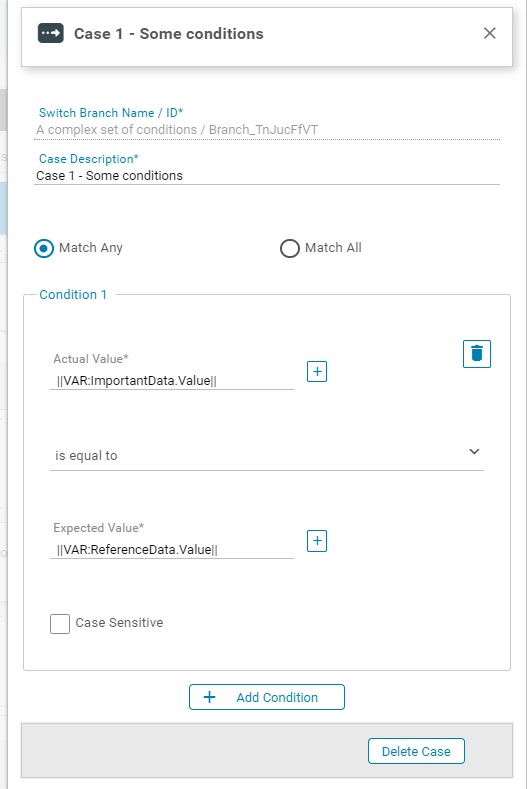
Task: Insert variable into Actual Value via plus icon
Action: (317, 371)
